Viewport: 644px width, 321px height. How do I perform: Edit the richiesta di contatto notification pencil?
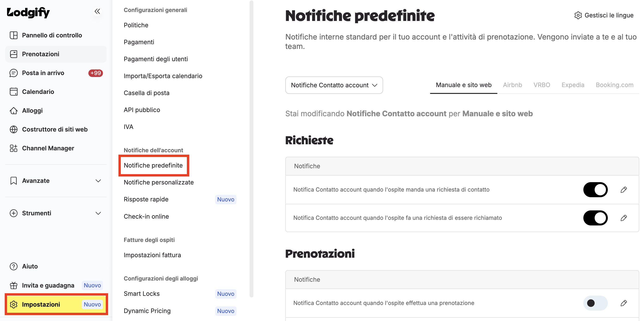point(624,189)
